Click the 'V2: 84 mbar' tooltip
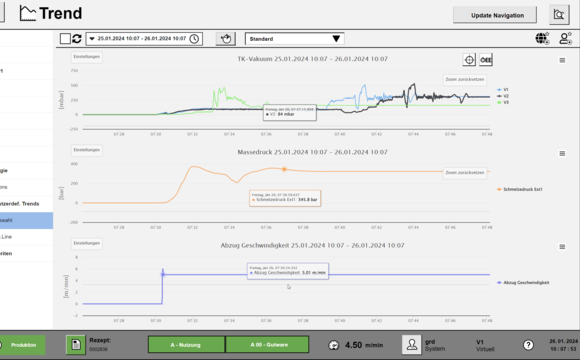This screenshot has height=360, width=580. click(290, 112)
